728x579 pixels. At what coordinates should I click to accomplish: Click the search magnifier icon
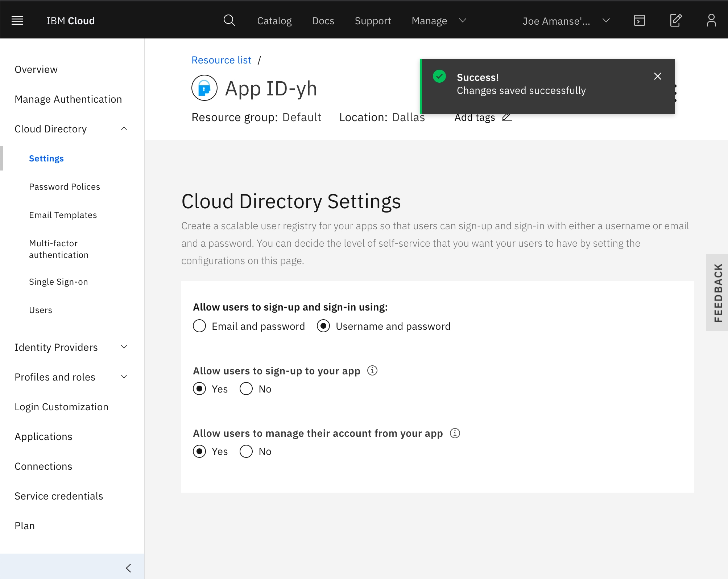coord(229,21)
